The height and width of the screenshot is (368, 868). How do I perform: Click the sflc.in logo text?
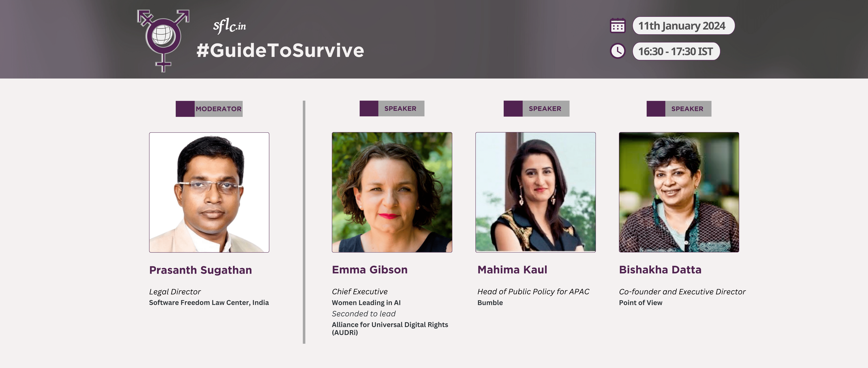pyautogui.click(x=229, y=26)
